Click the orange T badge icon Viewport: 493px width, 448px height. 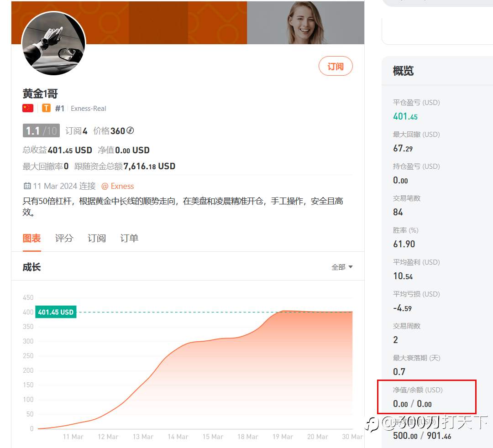46,109
